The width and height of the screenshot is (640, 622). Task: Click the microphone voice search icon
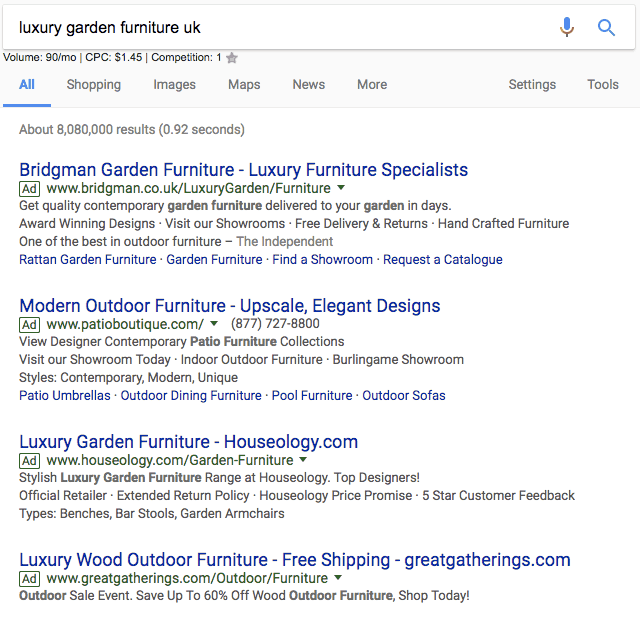[x=567, y=27]
